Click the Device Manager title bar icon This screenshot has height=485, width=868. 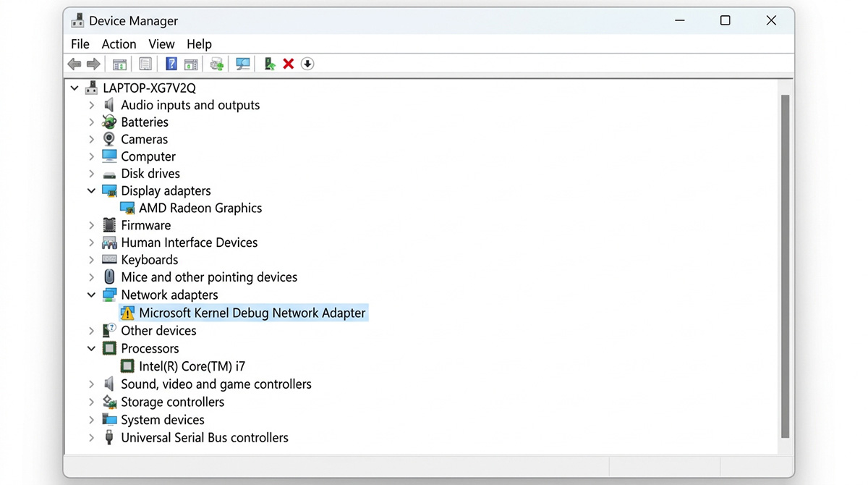tap(77, 21)
